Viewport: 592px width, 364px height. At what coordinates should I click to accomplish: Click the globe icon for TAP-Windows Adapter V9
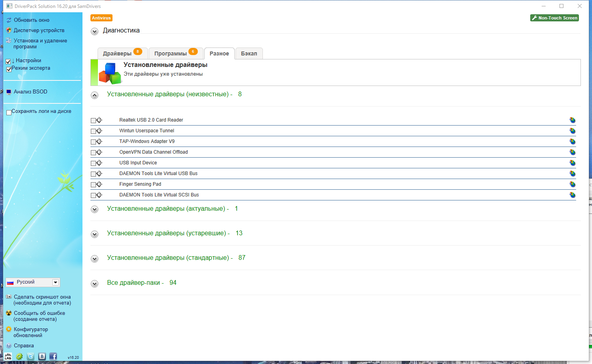coord(573,141)
